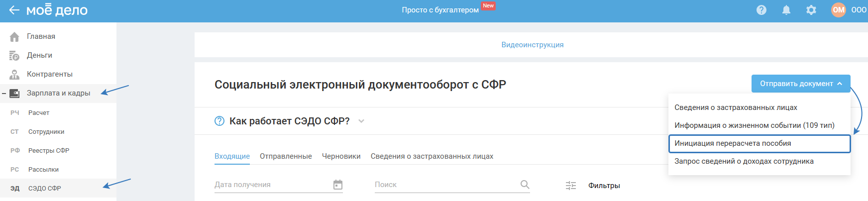
Task: Switch to Сведения о застрахованных лицах tab
Action: 432,156
